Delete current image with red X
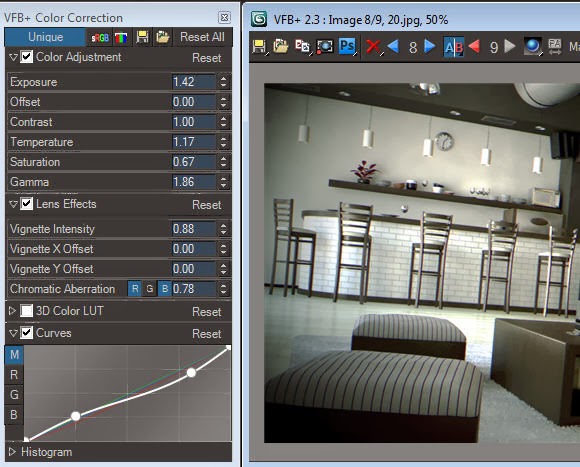 point(373,47)
